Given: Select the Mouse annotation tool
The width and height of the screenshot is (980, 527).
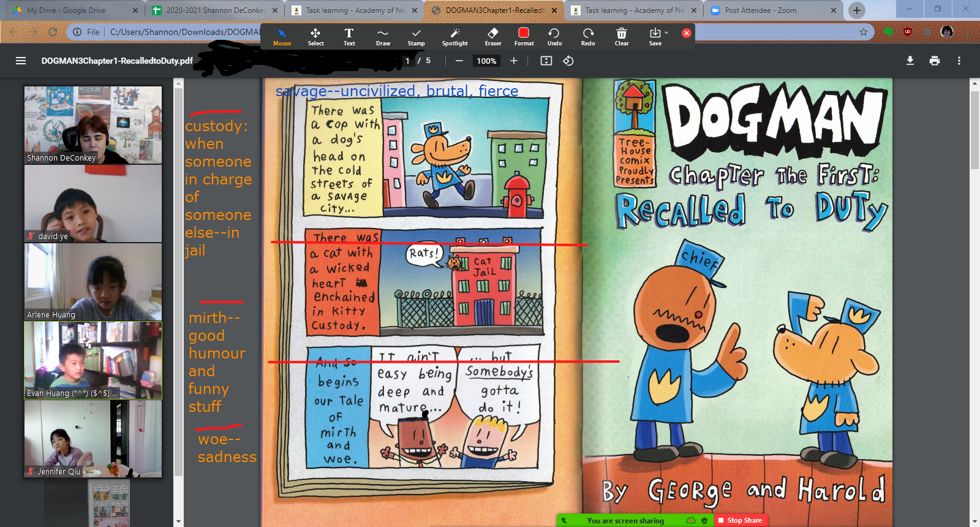Looking at the screenshot, I should (282, 37).
